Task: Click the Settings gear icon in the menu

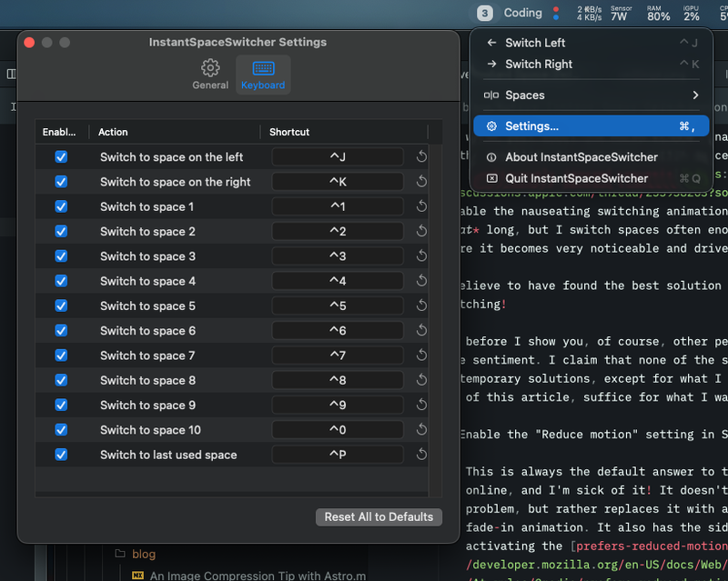Action: (x=493, y=125)
